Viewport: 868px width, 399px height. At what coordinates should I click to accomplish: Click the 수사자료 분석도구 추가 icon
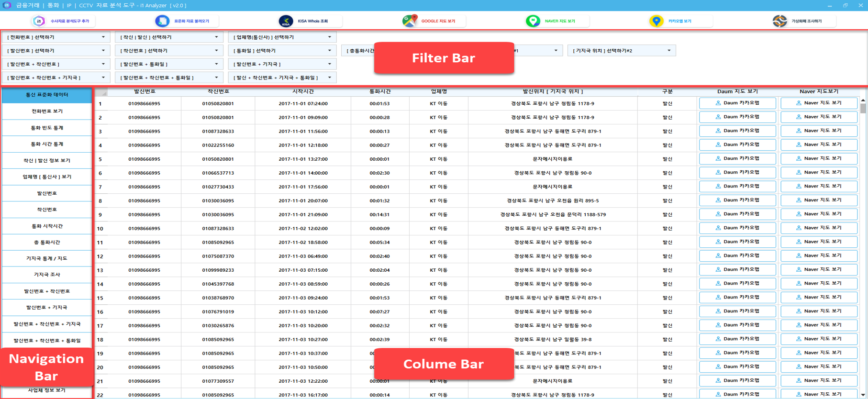(39, 21)
